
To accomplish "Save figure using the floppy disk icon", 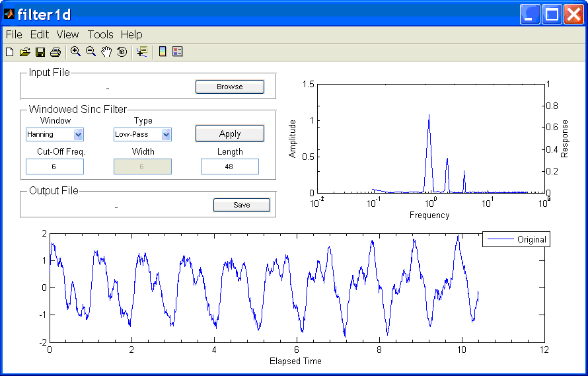I will [40, 52].
